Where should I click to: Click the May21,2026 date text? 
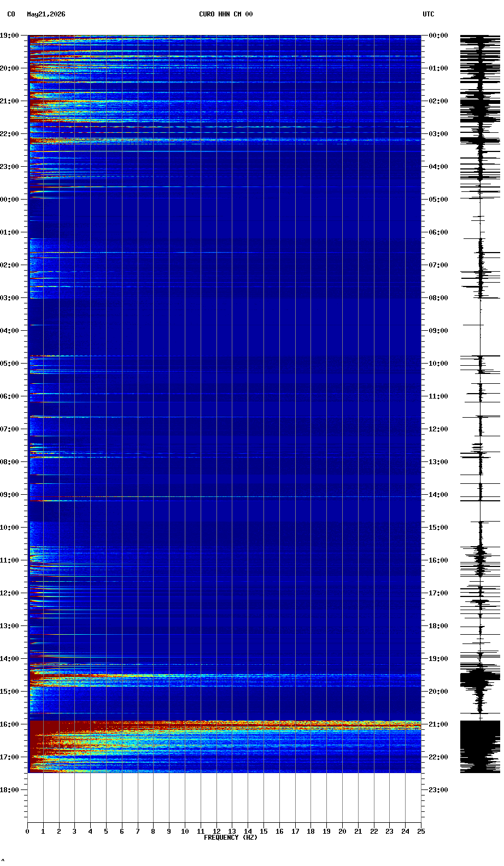click(x=46, y=14)
